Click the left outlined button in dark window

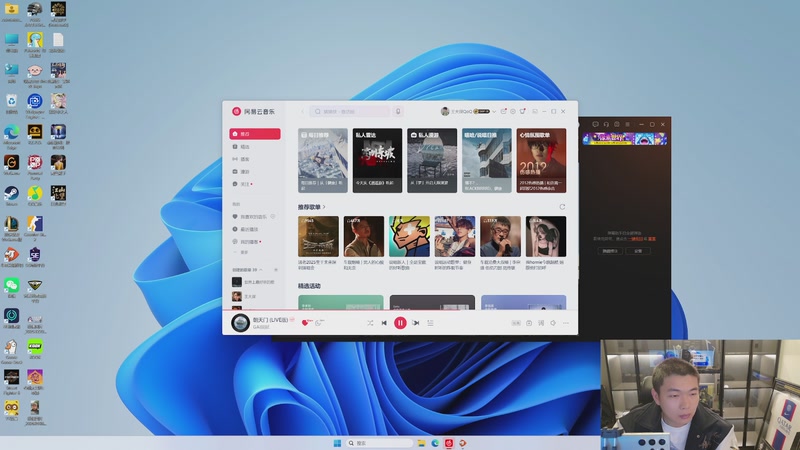(x=610, y=251)
